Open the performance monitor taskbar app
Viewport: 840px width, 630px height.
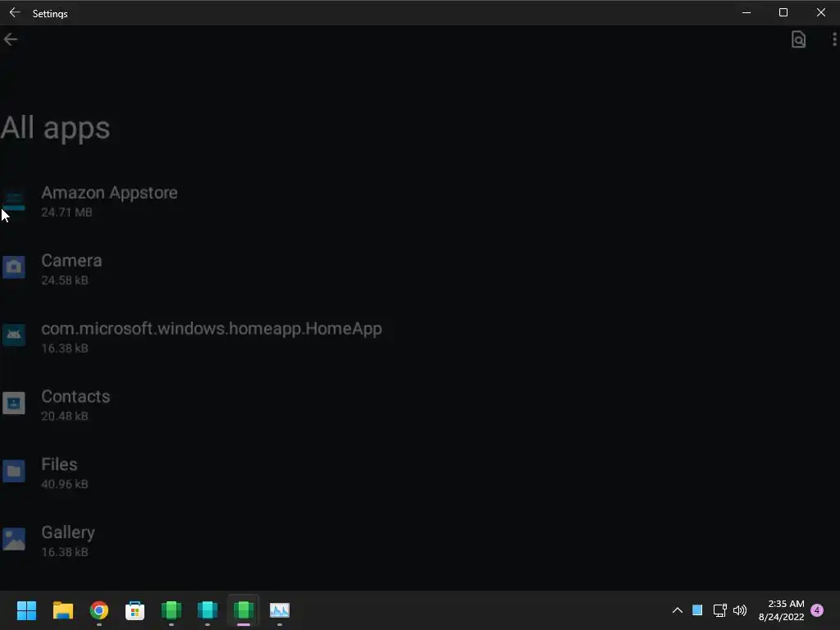(x=280, y=610)
